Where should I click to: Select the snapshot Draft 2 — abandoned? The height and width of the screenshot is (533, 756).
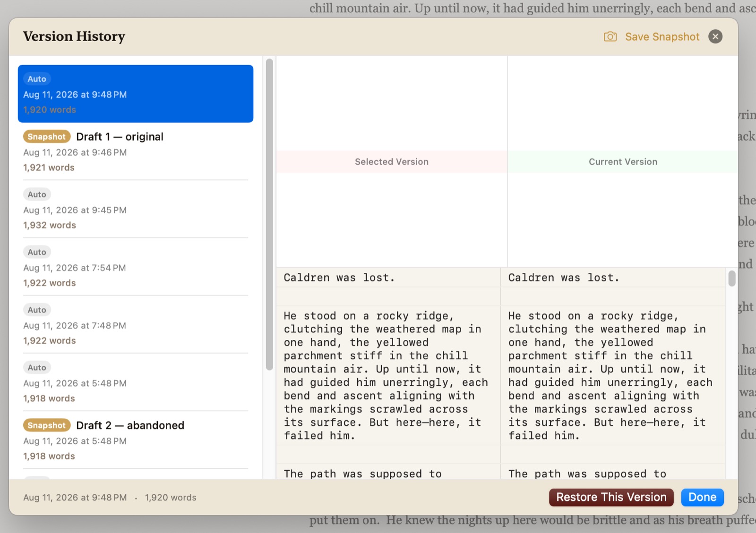[136, 440]
